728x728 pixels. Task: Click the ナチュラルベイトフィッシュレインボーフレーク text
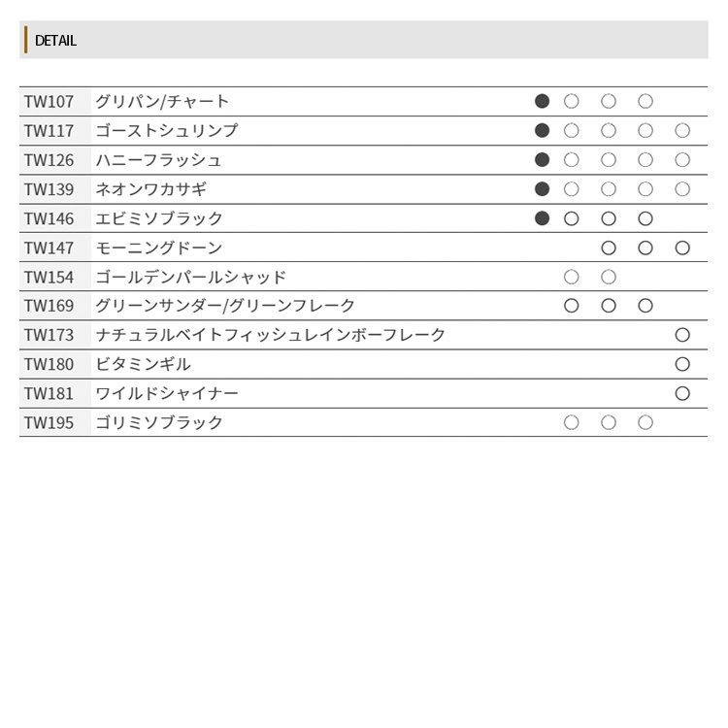(x=270, y=335)
